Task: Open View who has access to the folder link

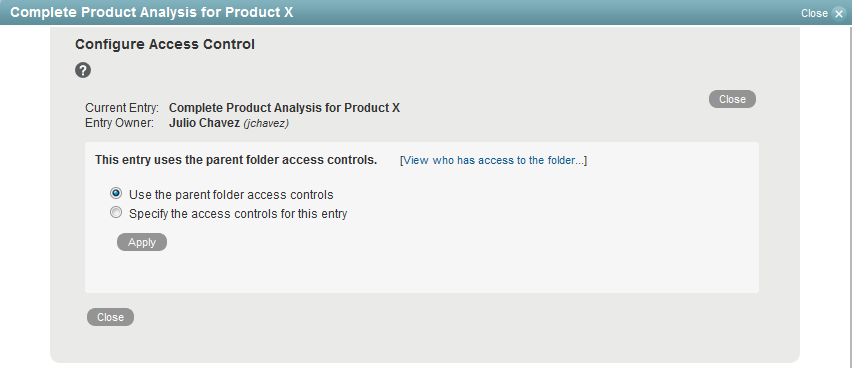Action: (493, 160)
